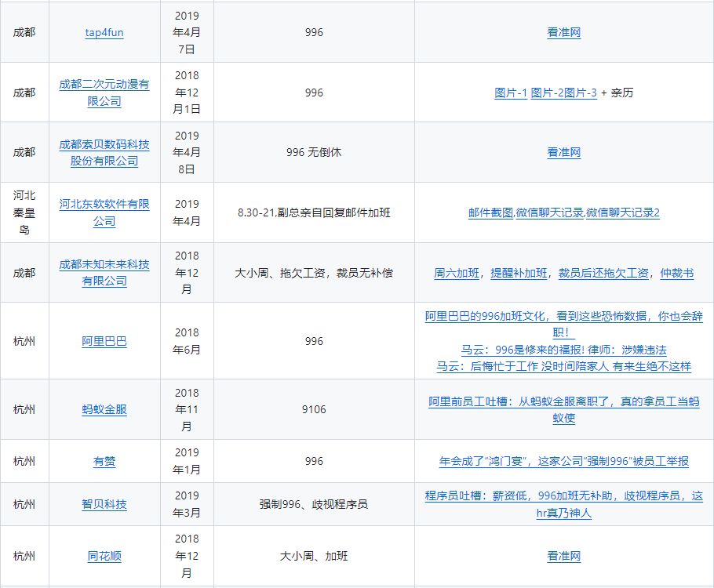Open 马云：后悔忙于工作 article link

(563, 366)
